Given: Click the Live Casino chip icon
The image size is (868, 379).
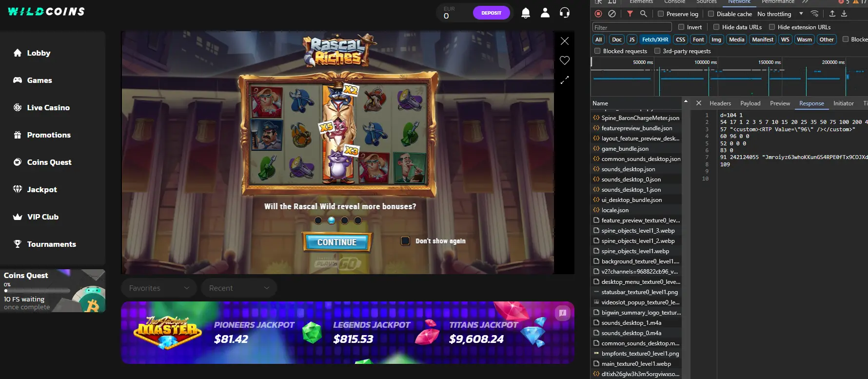Looking at the screenshot, I should [x=18, y=107].
